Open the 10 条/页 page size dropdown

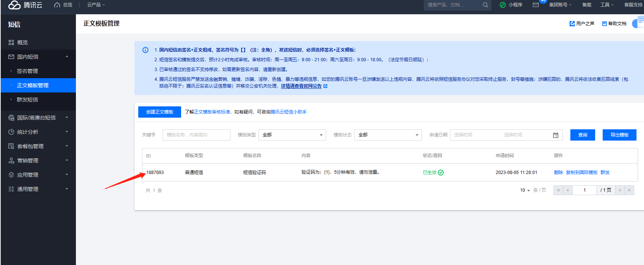point(525,190)
